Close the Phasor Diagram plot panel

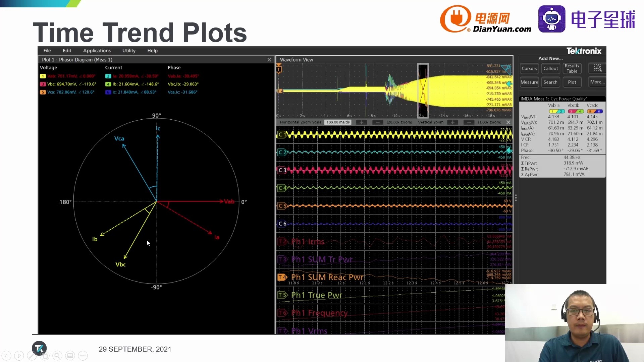269,60
